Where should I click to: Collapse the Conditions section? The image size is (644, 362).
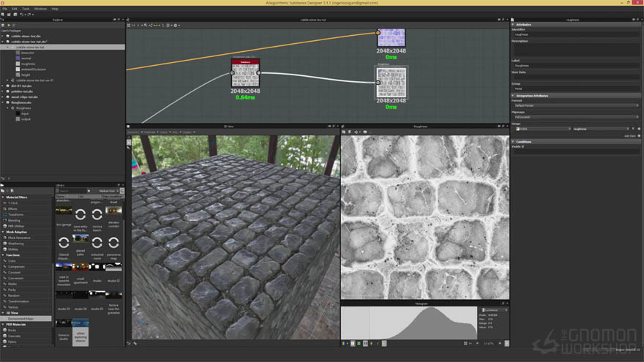(513, 142)
